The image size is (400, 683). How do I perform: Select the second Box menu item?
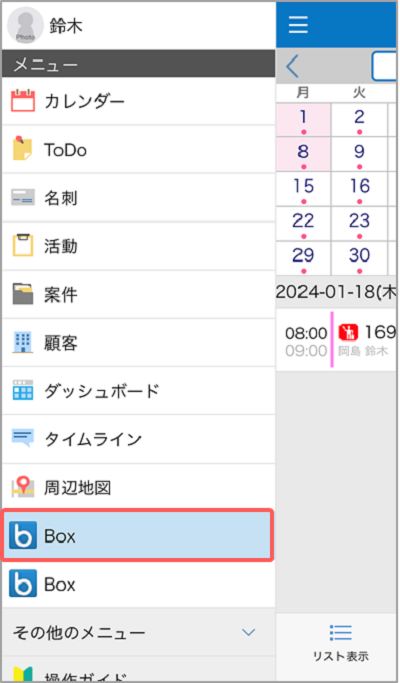pos(138,584)
